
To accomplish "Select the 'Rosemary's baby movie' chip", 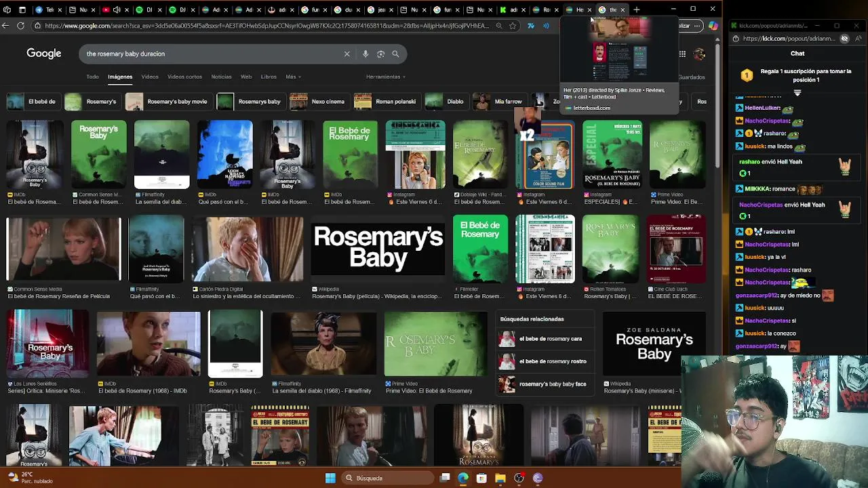I will tap(167, 102).
